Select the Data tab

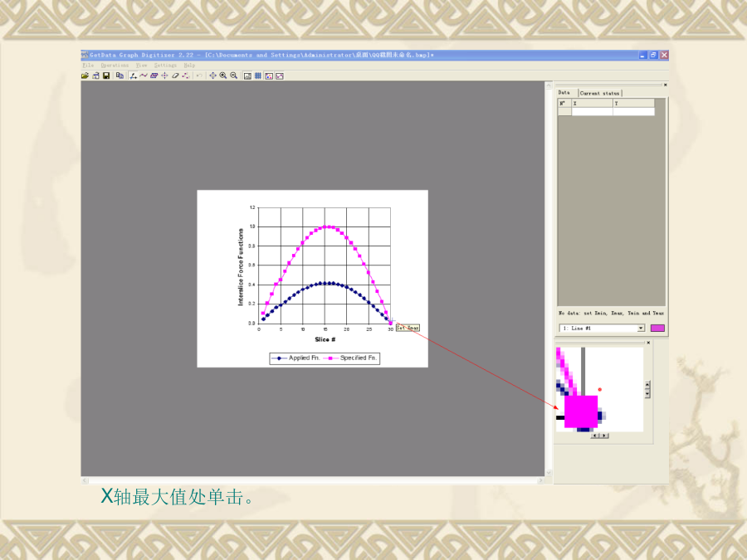pos(564,93)
